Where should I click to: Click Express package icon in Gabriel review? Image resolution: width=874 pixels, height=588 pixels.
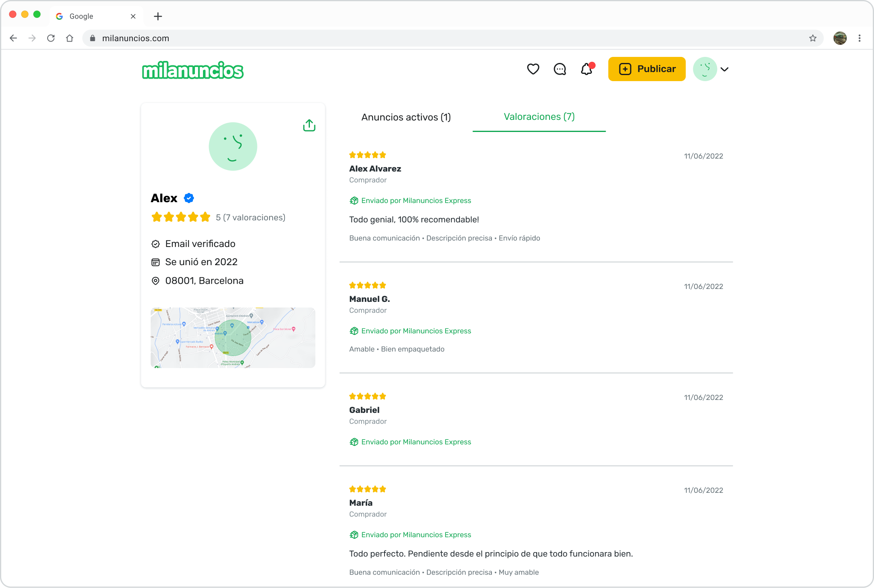coord(354,442)
